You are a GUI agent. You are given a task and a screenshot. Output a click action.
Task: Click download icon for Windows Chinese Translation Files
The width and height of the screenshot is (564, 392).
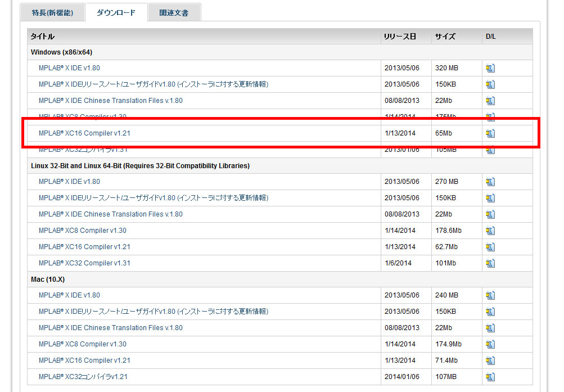(x=490, y=101)
